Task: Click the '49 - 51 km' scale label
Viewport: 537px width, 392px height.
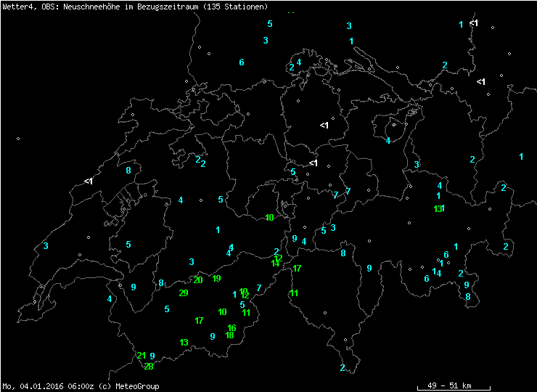Action: coord(450,385)
